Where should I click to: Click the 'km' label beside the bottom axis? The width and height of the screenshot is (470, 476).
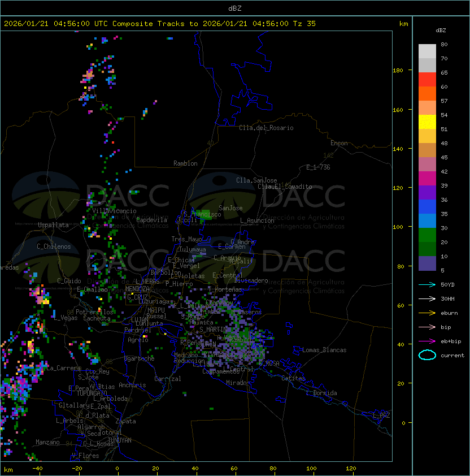(8, 470)
